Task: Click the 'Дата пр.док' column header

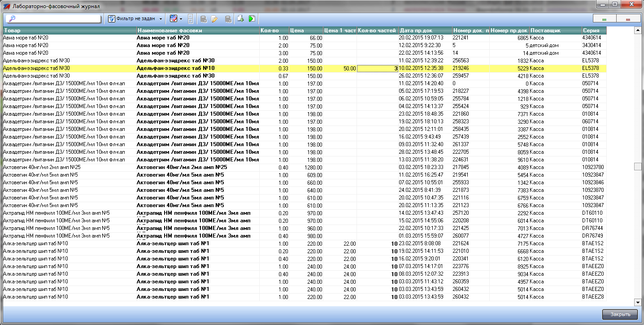Action: pos(425,30)
